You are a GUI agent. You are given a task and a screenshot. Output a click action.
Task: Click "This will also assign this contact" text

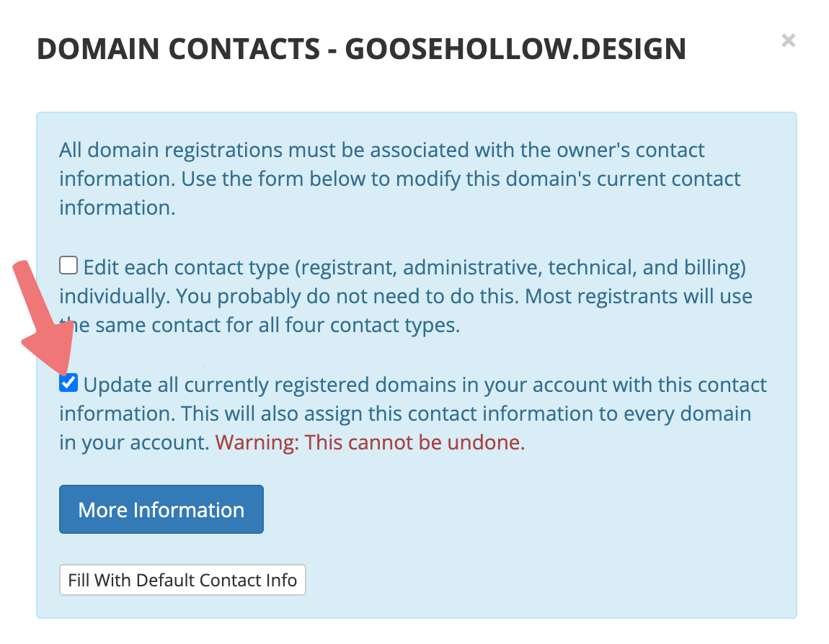pos(360,413)
